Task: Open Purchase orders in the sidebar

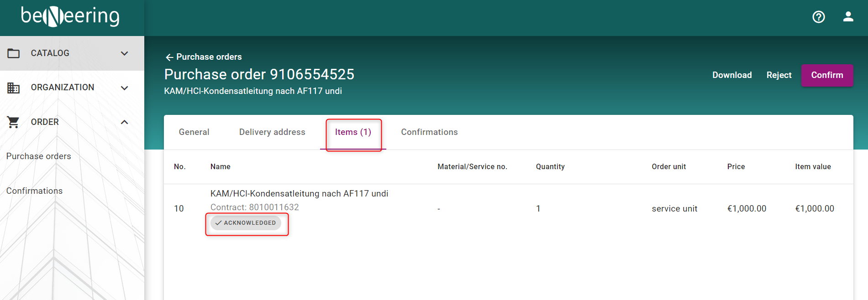Action: click(39, 156)
